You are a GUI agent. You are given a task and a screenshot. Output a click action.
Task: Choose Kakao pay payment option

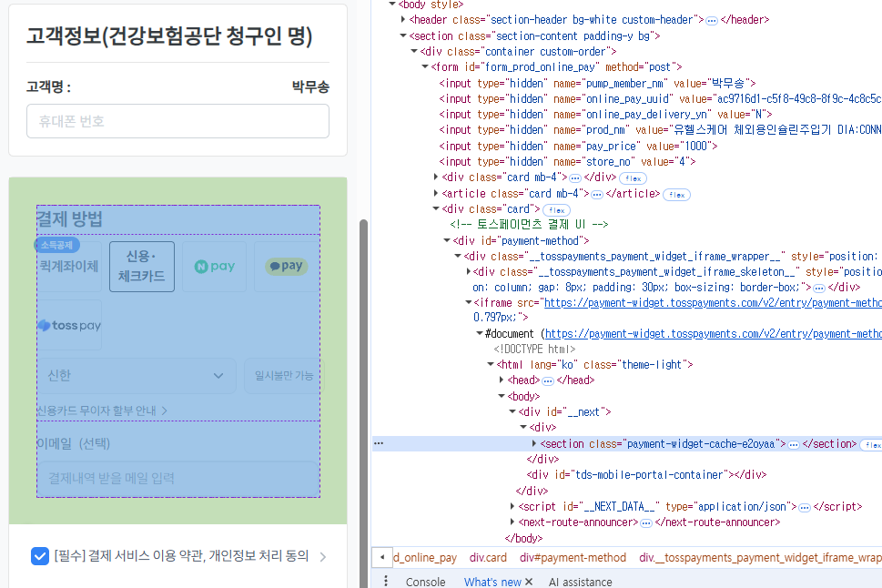tap(287, 267)
